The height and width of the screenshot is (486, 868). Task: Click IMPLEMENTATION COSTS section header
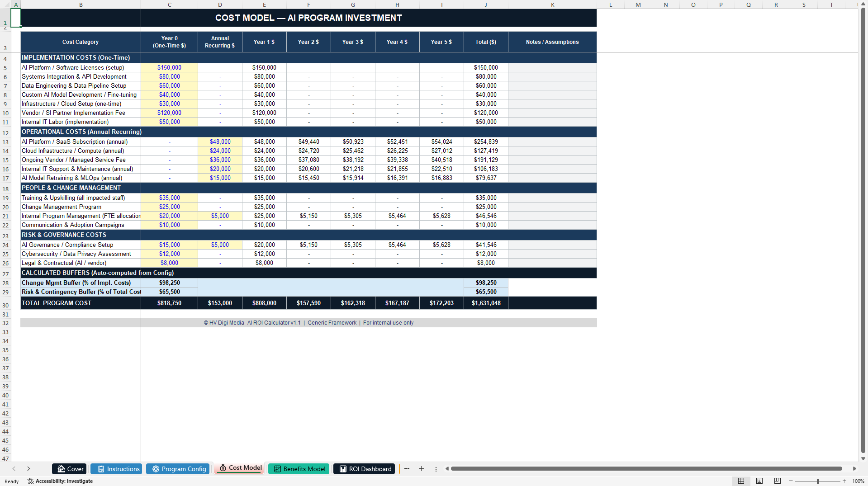tap(76, 58)
